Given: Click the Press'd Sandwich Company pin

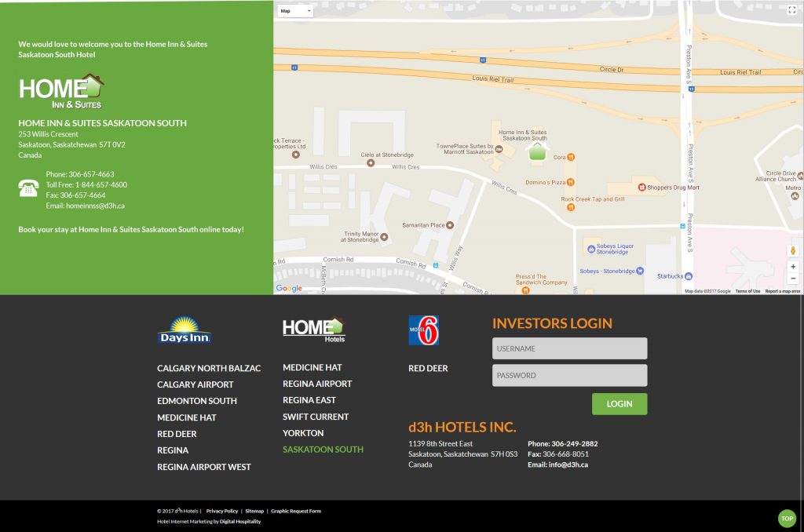Looking at the screenshot, I should [x=525, y=290].
